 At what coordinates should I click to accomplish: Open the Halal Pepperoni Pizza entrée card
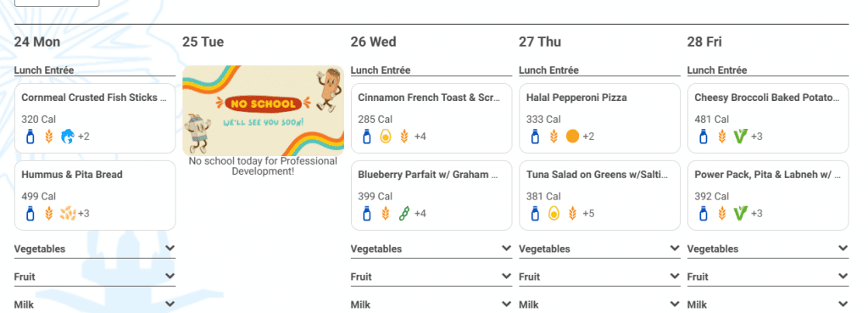(x=599, y=118)
